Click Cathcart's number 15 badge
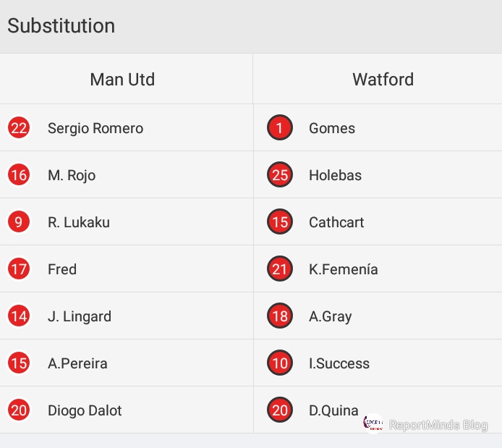The height and width of the screenshot is (448, 502). (x=280, y=221)
